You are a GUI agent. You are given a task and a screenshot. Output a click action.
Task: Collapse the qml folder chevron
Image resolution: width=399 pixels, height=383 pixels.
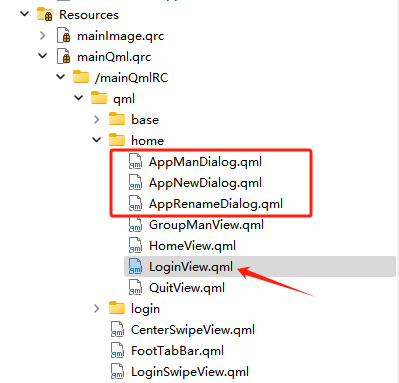79,98
